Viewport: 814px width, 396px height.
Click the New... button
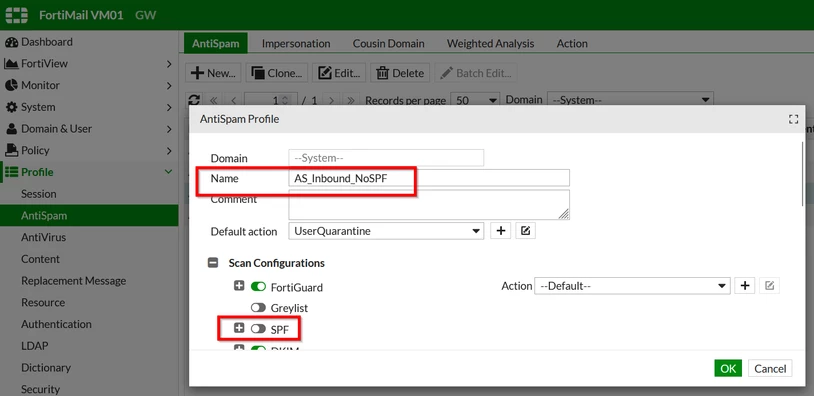coord(213,73)
